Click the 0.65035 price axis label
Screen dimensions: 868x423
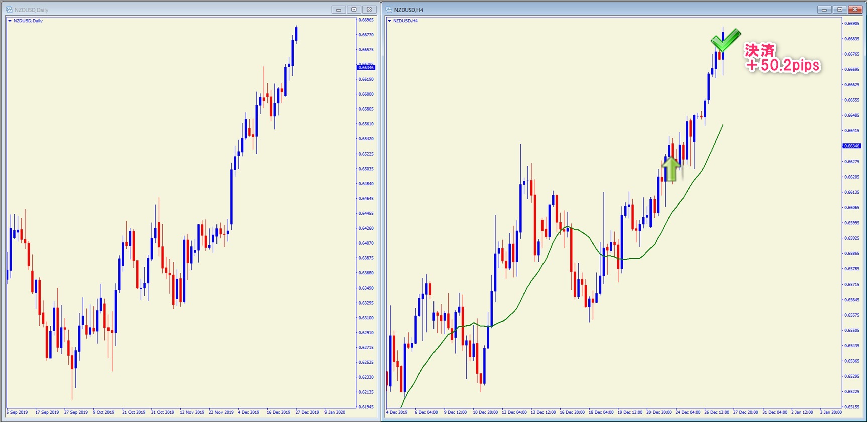(366, 169)
